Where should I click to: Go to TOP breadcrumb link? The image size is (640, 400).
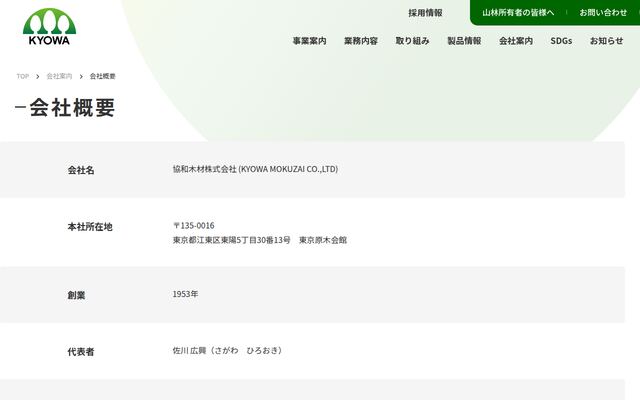coord(22,76)
